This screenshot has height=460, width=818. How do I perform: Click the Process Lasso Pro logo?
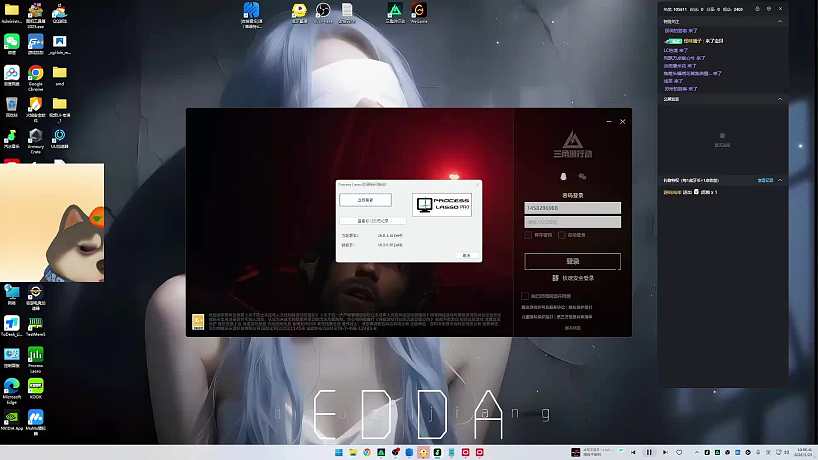442,204
